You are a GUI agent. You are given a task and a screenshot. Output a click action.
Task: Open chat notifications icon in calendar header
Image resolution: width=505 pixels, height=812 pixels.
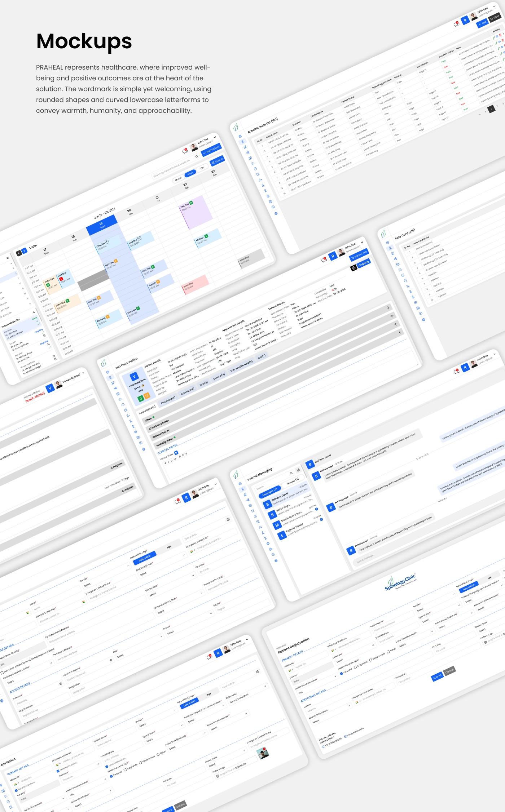point(185,151)
